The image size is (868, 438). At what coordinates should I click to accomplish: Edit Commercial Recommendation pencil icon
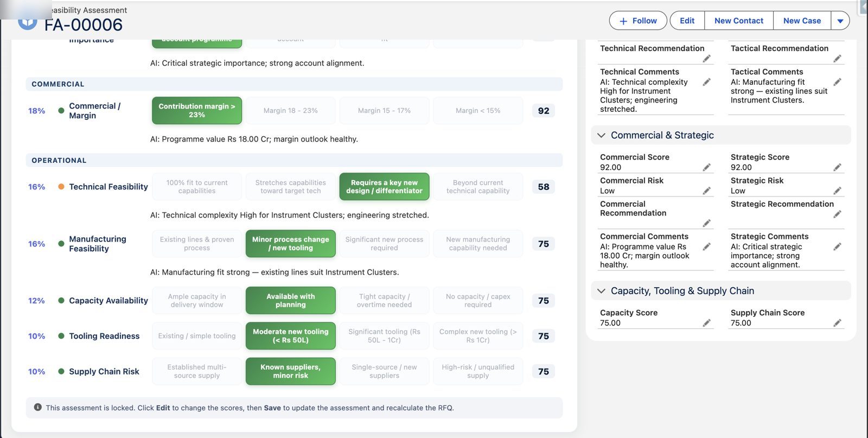pyautogui.click(x=706, y=223)
